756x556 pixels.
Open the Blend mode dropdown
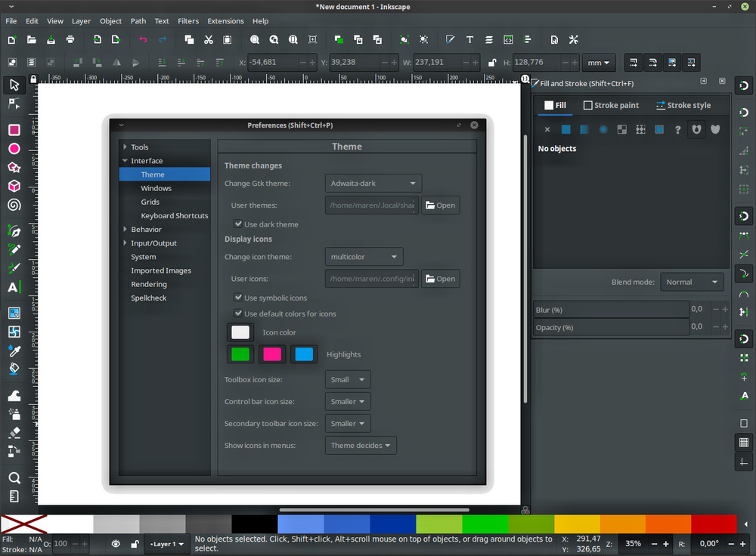pos(692,282)
